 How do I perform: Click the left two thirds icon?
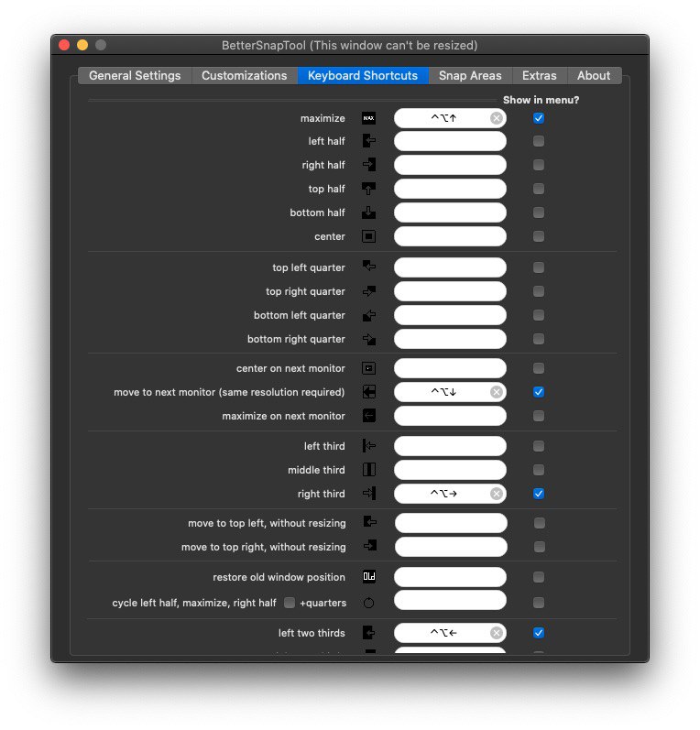(369, 633)
